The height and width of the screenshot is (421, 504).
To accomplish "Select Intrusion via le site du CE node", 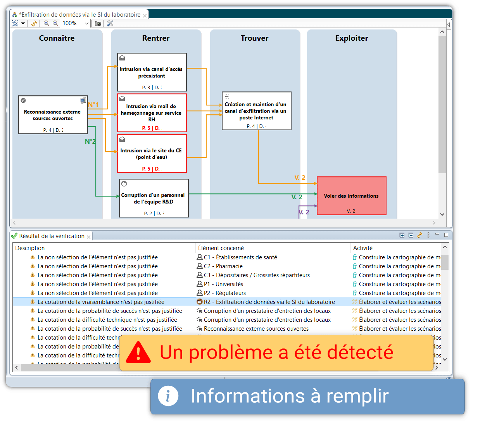I will click(152, 154).
